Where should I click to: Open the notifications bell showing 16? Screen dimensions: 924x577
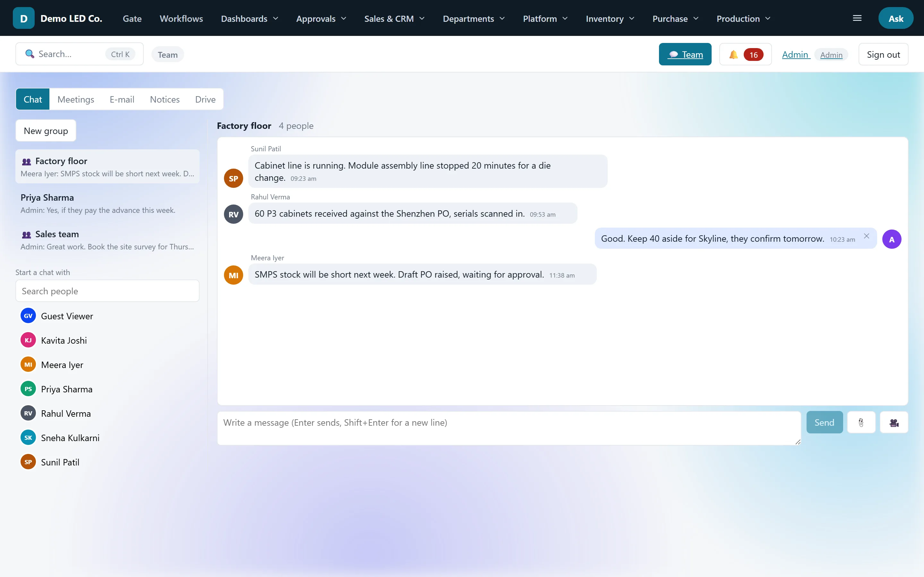[x=745, y=54]
